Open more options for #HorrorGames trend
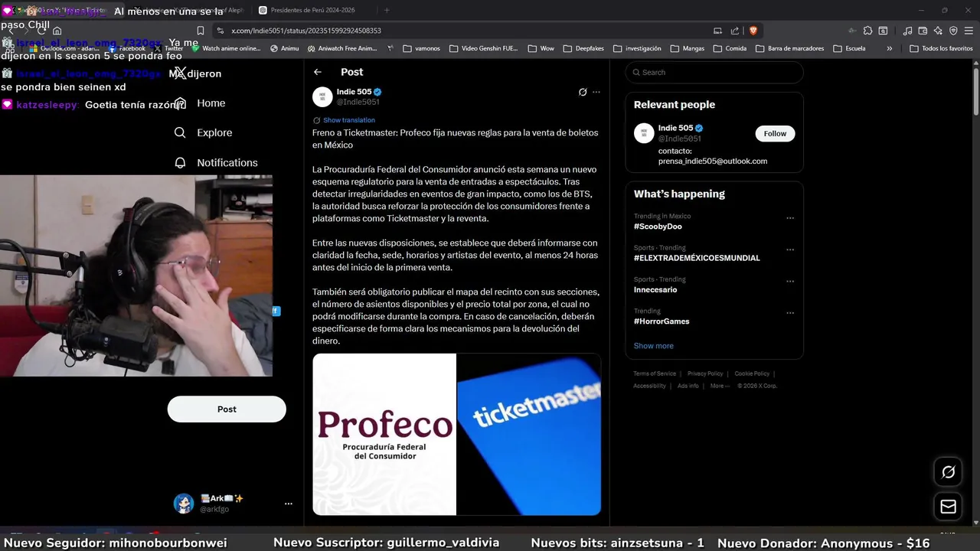Viewport: 980px width, 551px height. tap(790, 313)
